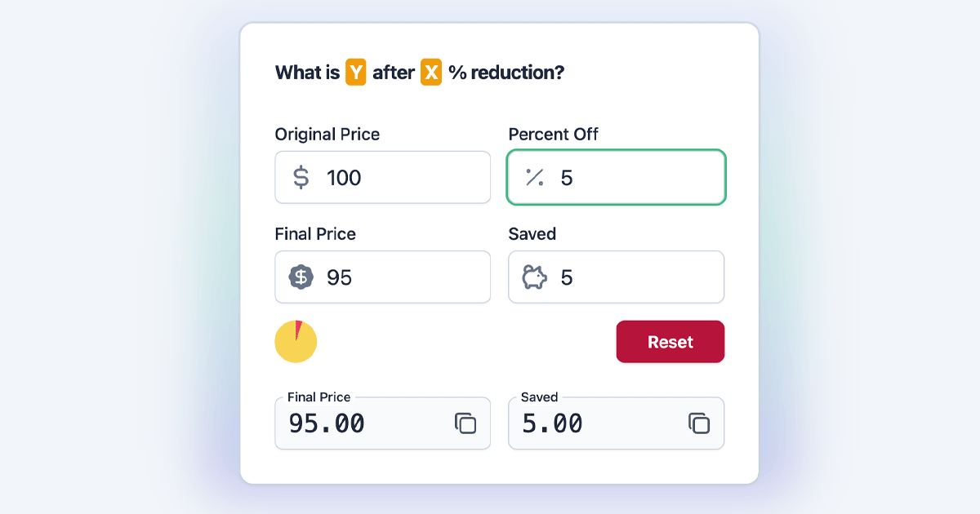
Task: Focus the Percent Off input showing 5
Action: coord(617,178)
